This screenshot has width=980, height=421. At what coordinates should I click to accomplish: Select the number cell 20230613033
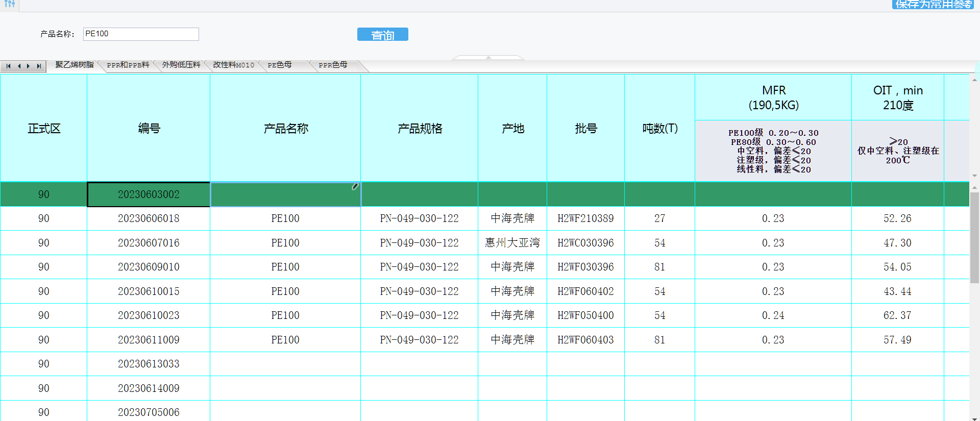click(x=149, y=364)
